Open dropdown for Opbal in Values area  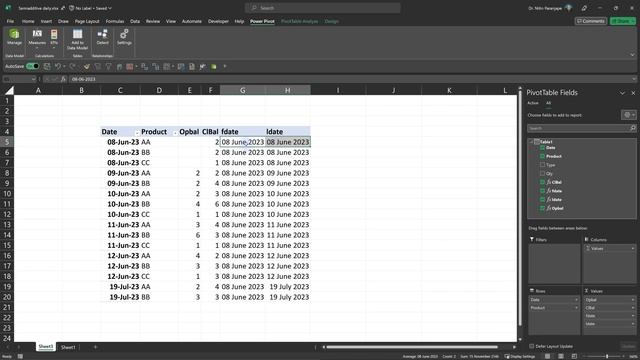[x=633, y=300]
